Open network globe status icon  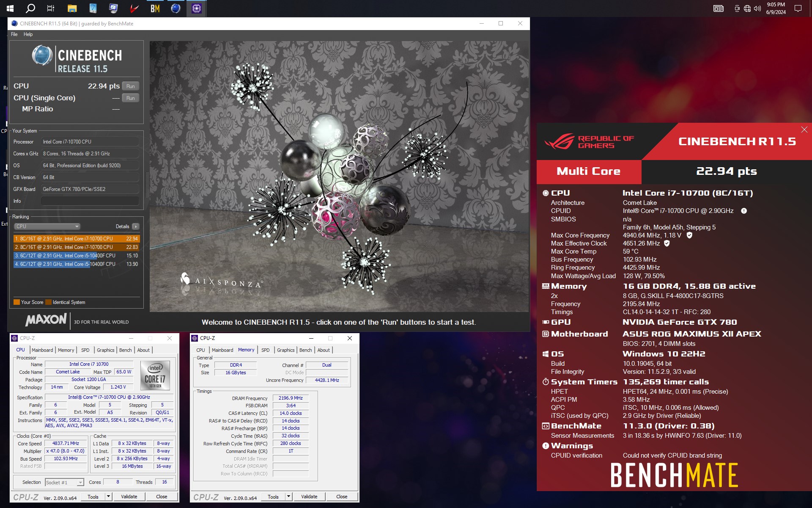[x=747, y=8]
